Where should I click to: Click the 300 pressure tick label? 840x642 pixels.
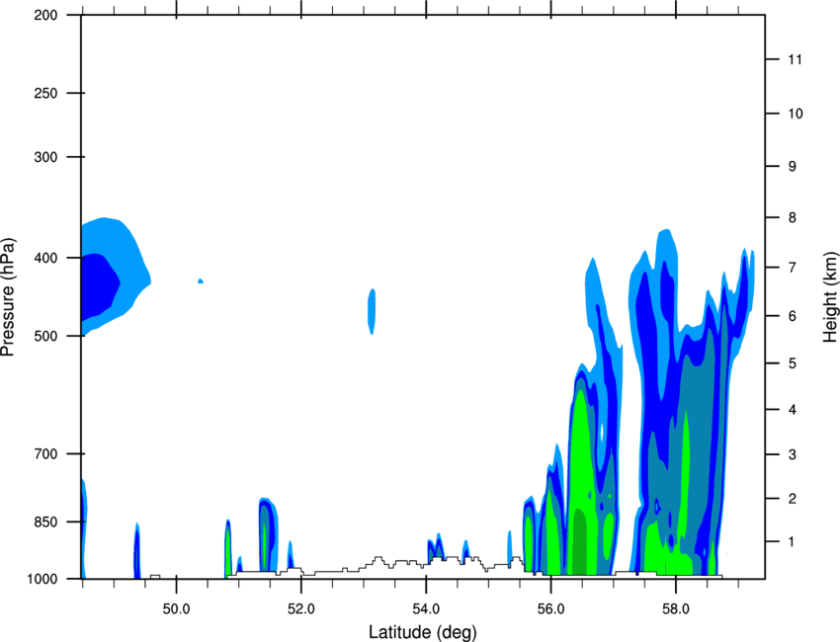click(45, 157)
